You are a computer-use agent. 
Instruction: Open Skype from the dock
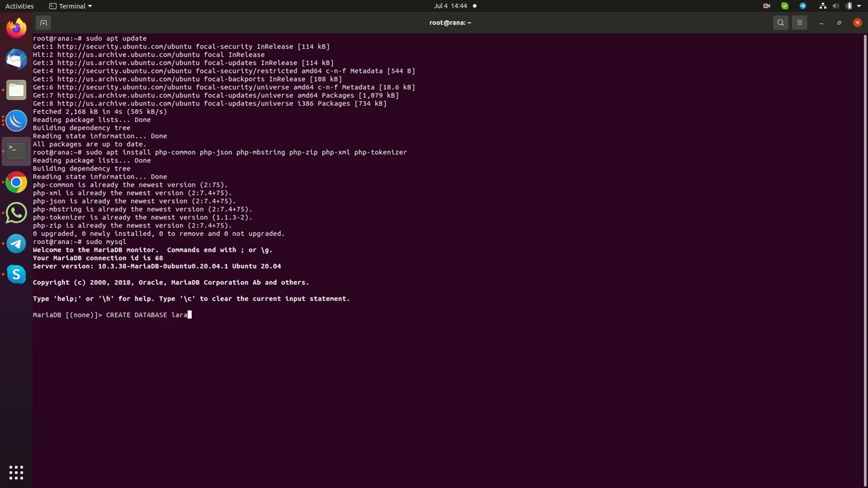(16, 274)
